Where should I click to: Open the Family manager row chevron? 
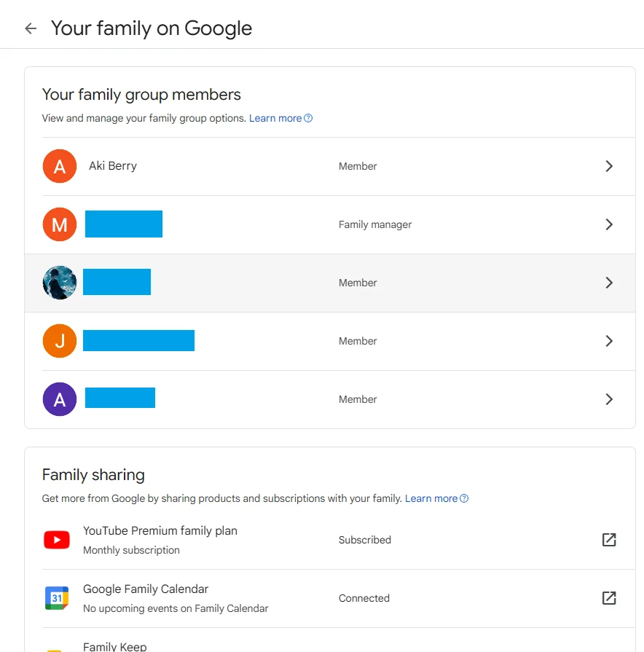(609, 224)
